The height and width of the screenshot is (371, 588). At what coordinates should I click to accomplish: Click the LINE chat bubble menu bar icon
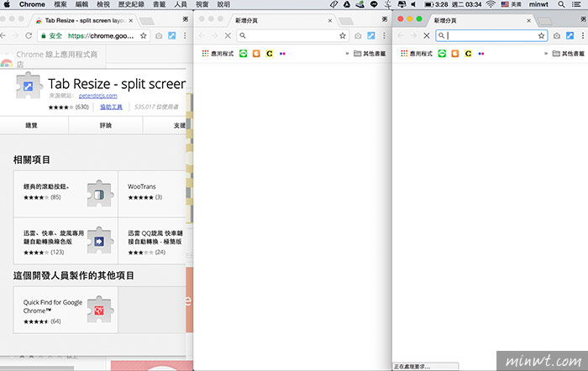click(374, 4)
